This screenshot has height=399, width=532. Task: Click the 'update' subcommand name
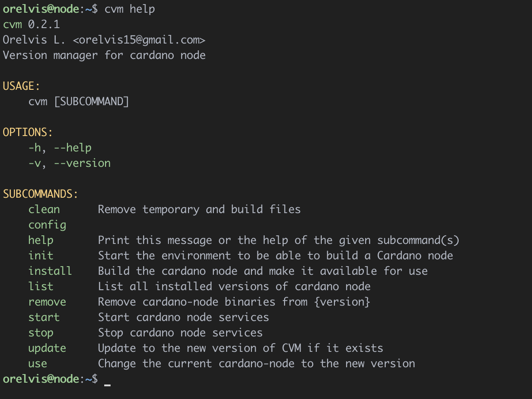[47, 348]
